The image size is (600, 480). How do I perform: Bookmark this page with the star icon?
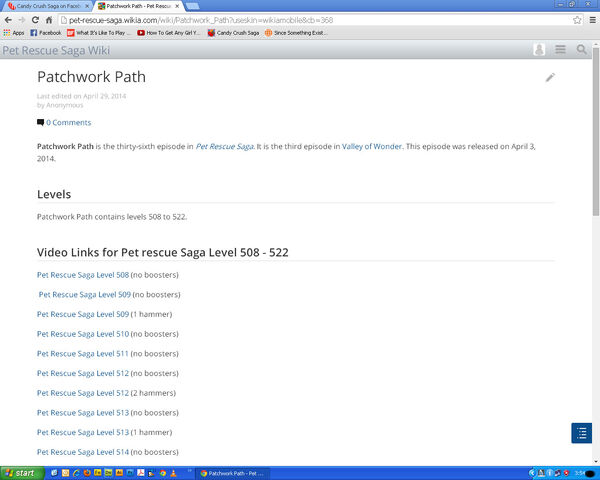(x=577, y=20)
